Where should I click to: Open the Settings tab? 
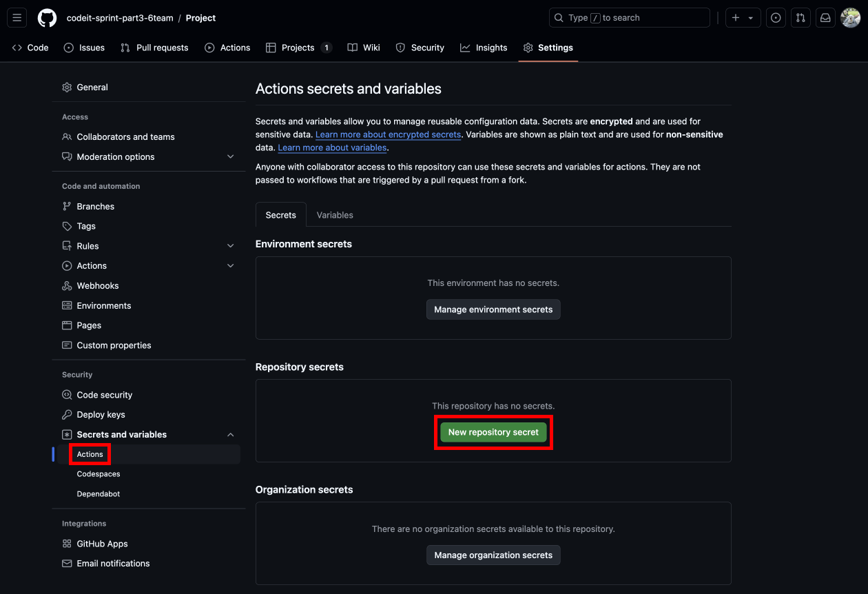pyautogui.click(x=548, y=48)
